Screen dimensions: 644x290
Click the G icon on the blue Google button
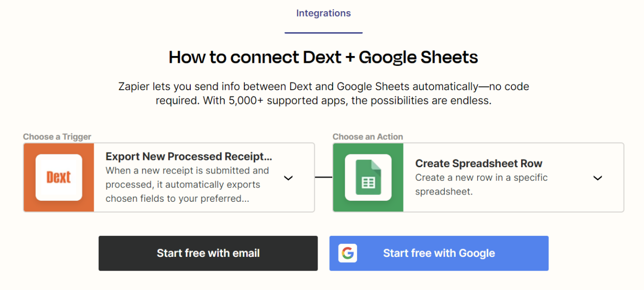[x=349, y=253]
